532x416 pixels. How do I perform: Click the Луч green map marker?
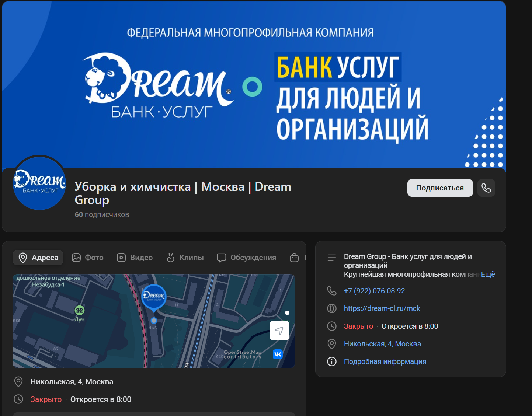(80, 310)
